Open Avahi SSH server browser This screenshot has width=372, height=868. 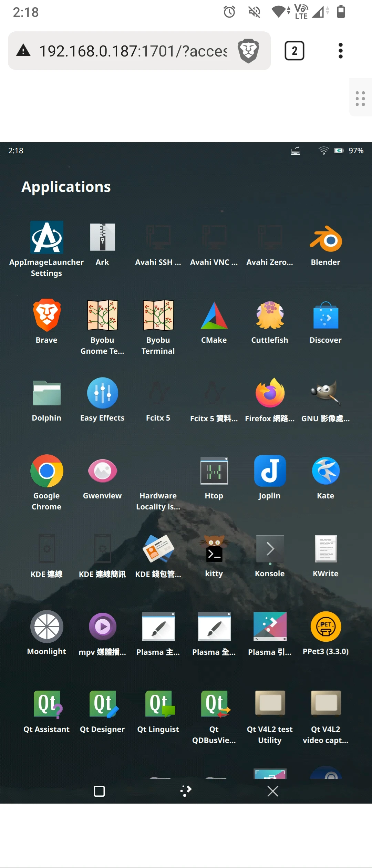(158, 245)
